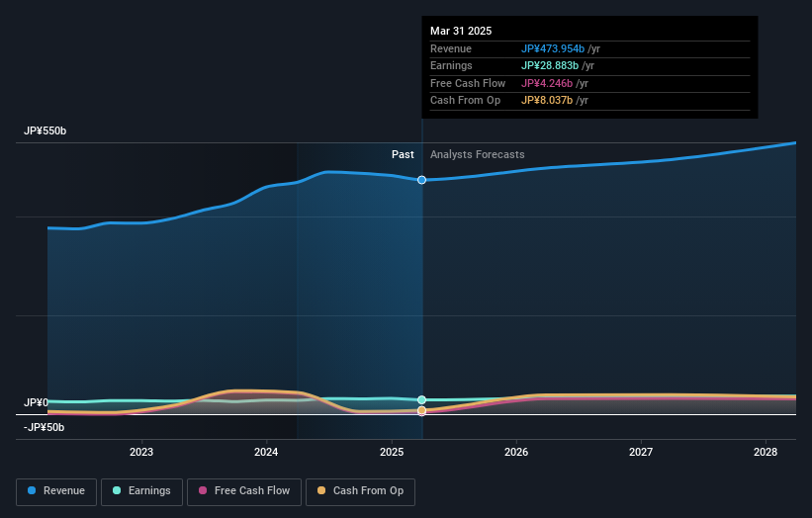Click the tooltip date 'Mar 31 2025'

click(x=461, y=31)
